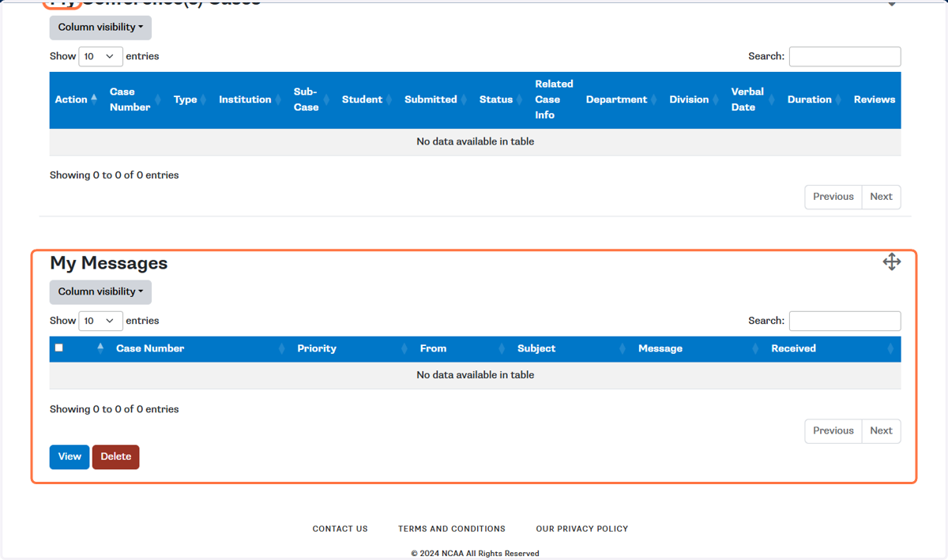Sort cases table by Status column
The width and height of the screenshot is (948, 560).
pos(502,100)
